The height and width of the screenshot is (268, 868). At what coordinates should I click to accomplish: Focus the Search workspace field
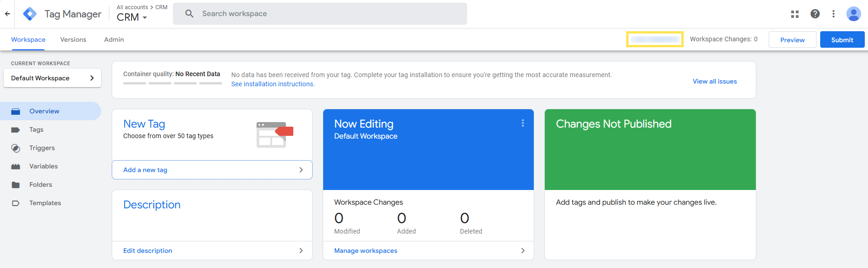pos(322,14)
